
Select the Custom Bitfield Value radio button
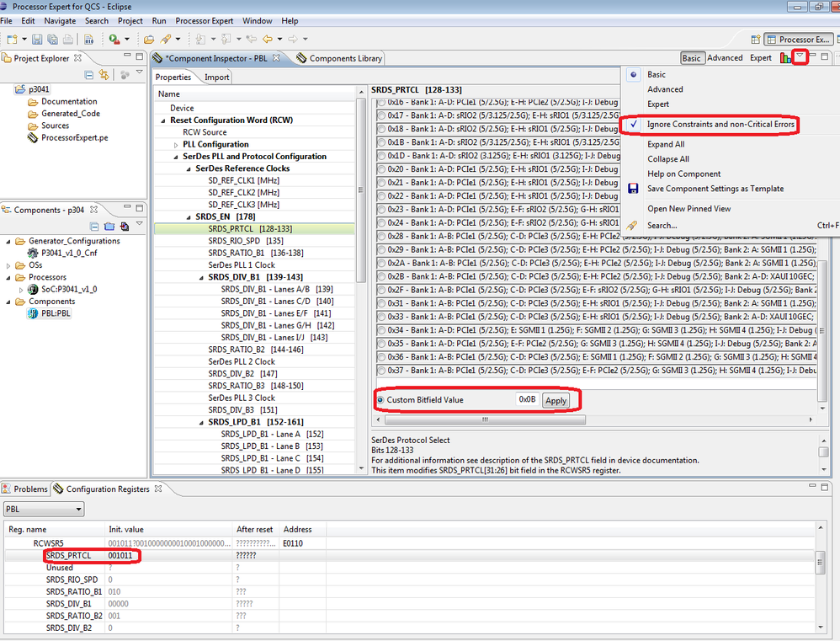(x=380, y=400)
